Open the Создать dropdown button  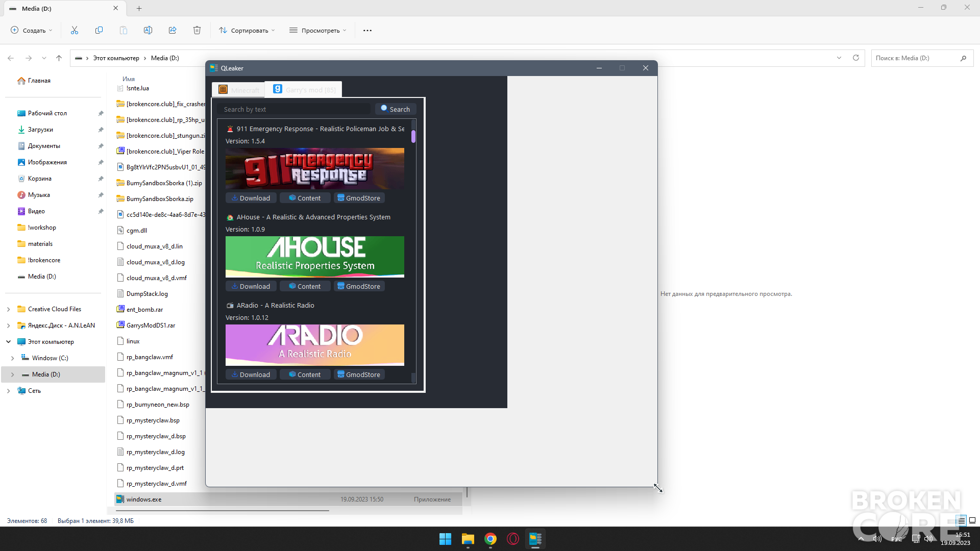pos(32,31)
